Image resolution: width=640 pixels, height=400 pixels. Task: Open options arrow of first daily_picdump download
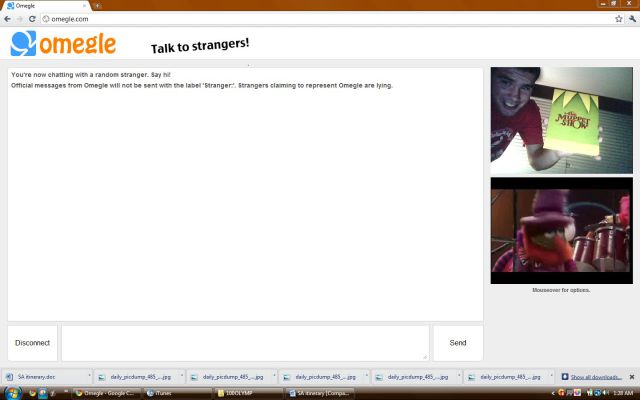tap(181, 377)
